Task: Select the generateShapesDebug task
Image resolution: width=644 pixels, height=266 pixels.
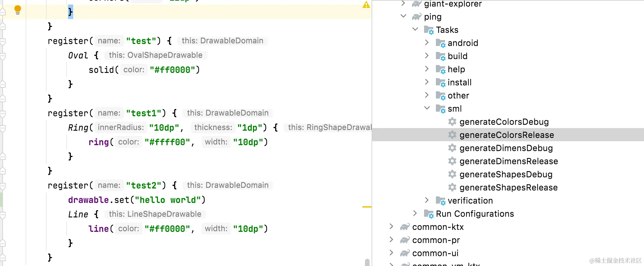Action: pos(506,174)
